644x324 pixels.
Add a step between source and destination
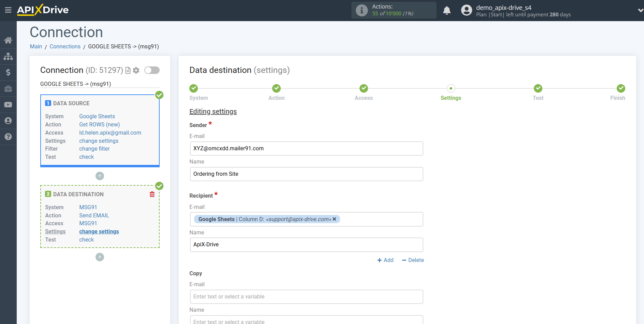tap(100, 176)
